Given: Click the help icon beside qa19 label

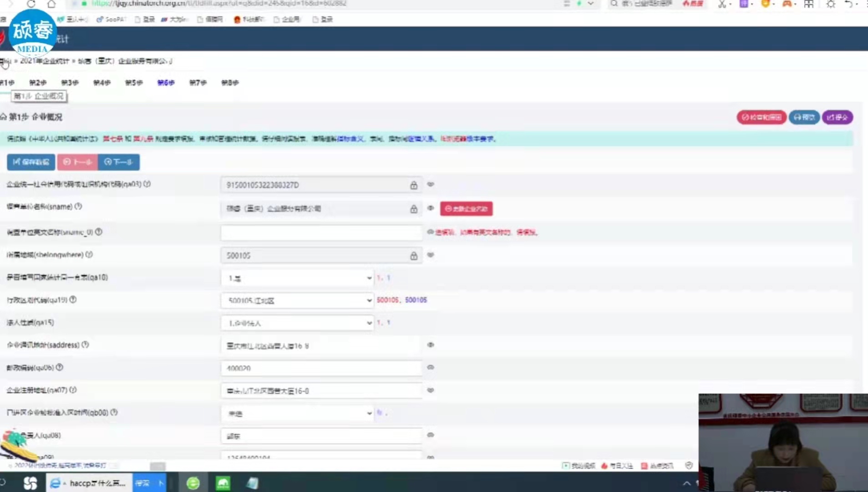Looking at the screenshot, I should coord(73,300).
